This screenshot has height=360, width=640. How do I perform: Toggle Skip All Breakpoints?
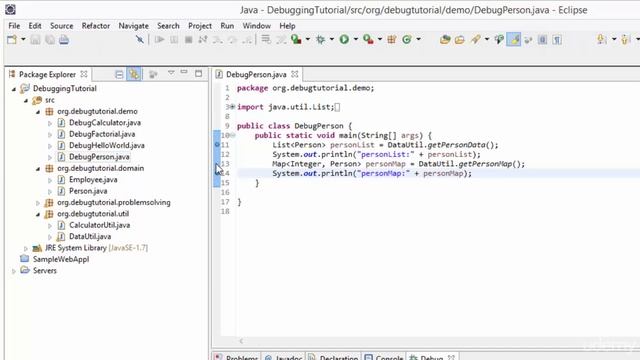(x=140, y=40)
